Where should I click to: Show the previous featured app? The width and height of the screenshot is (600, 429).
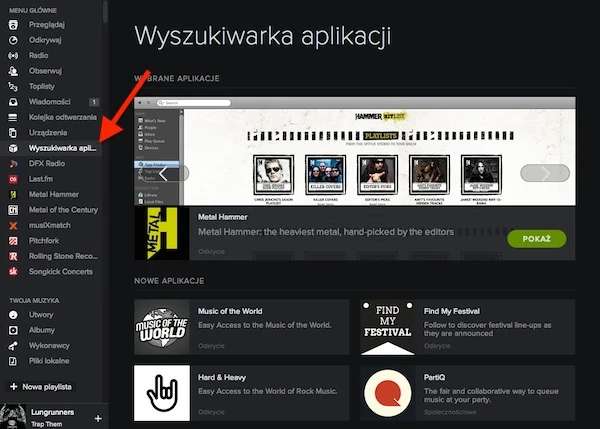[x=164, y=173]
